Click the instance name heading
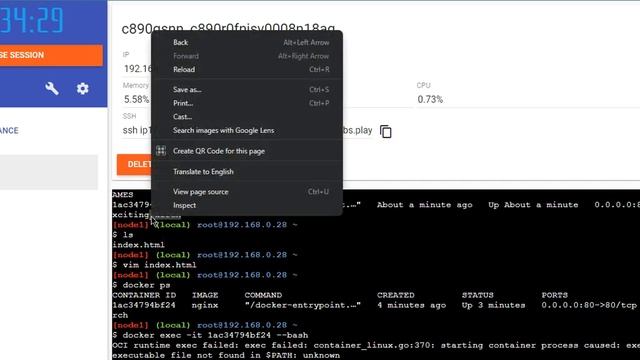Viewport: 640px width, 360px height. pyautogui.click(x=228, y=28)
